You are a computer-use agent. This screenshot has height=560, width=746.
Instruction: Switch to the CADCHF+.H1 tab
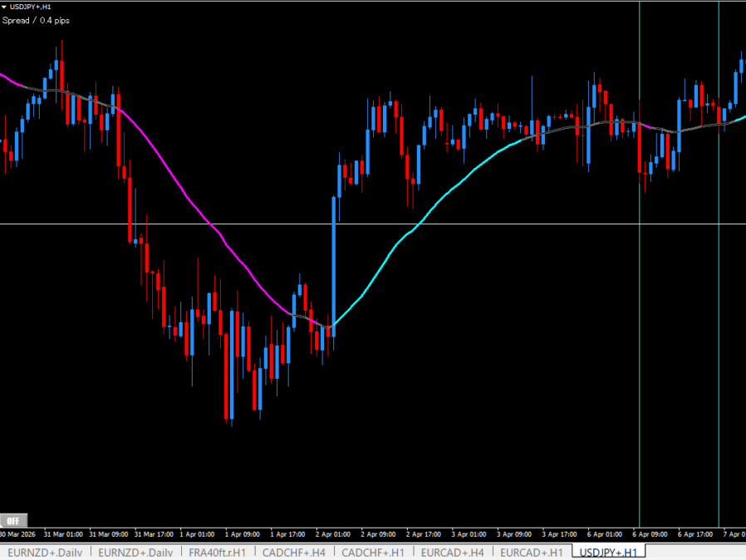click(373, 552)
